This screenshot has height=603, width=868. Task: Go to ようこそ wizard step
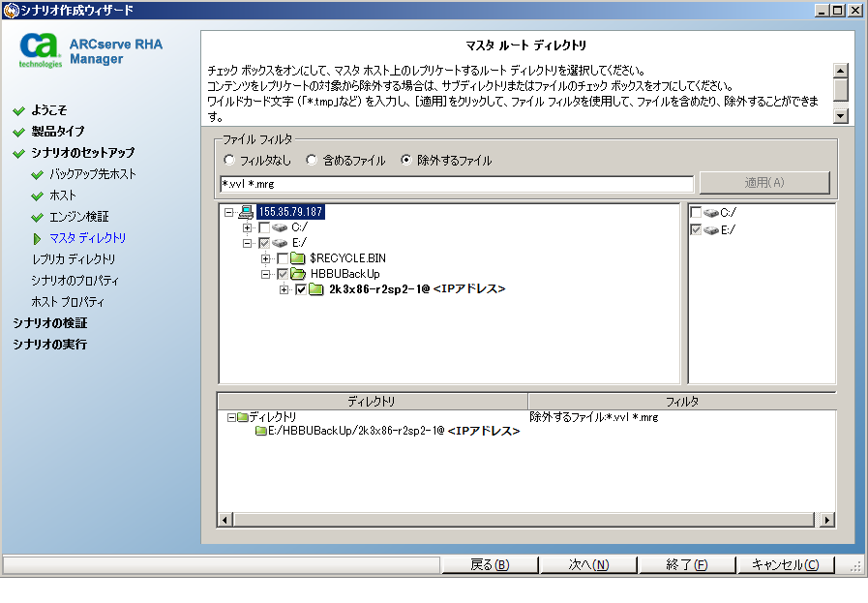[x=48, y=110]
